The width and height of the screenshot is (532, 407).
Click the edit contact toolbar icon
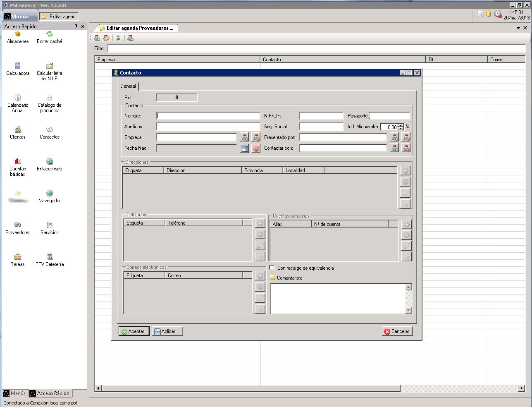tap(106, 38)
